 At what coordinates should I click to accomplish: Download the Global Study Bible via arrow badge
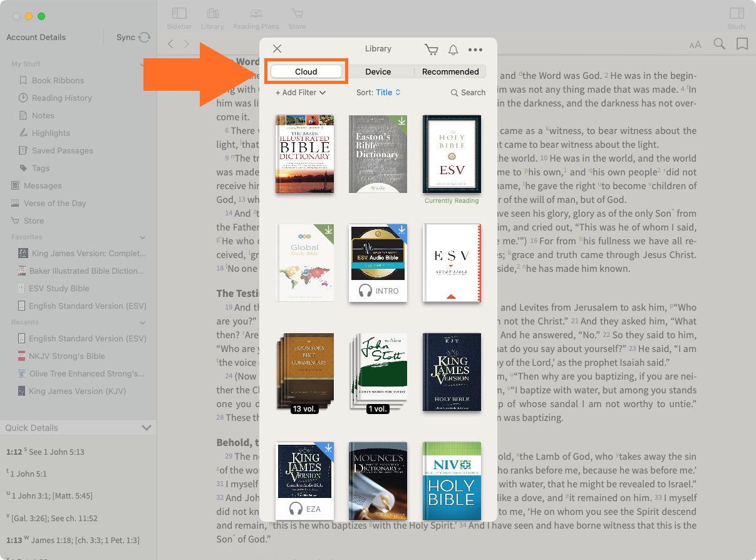(x=328, y=231)
